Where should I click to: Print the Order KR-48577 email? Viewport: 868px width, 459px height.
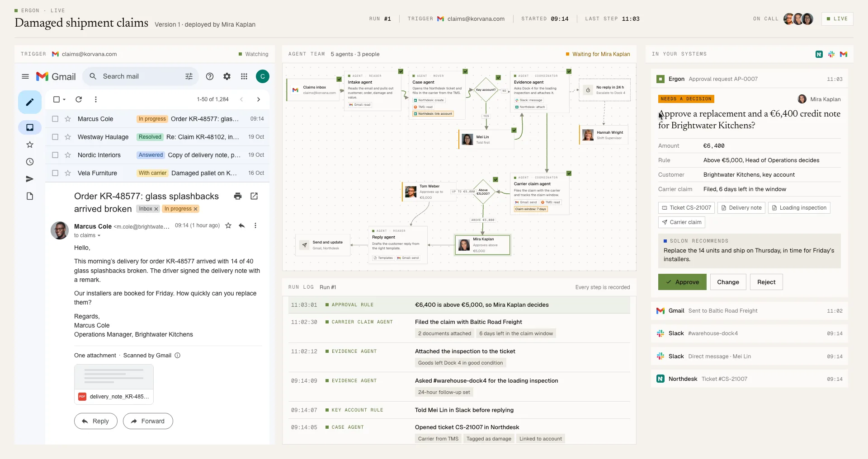tap(238, 196)
